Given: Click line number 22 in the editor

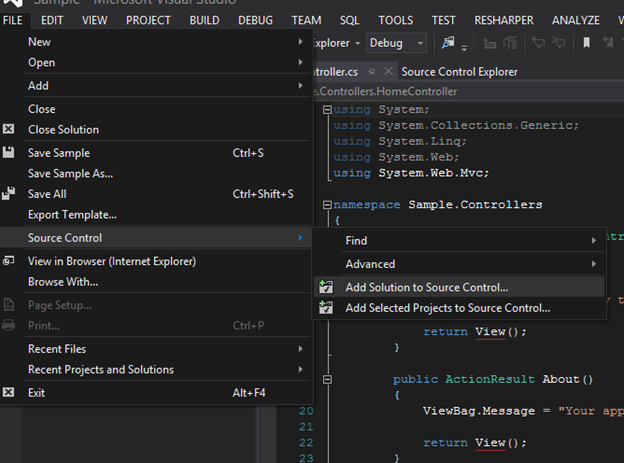Looking at the screenshot, I should point(306,443).
